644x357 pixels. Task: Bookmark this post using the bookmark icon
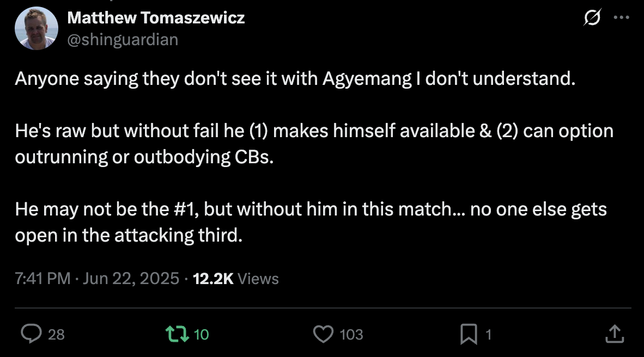(x=469, y=334)
